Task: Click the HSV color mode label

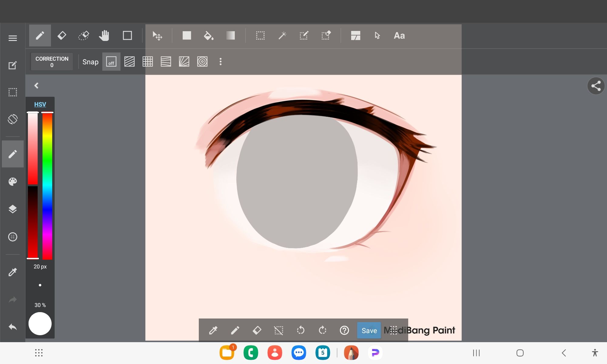Action: pos(40,104)
